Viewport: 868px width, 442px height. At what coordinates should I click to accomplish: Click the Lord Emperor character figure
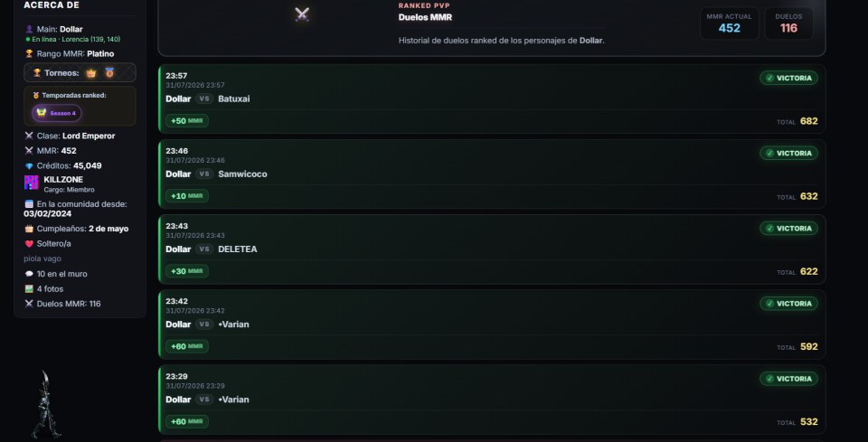[x=46, y=405]
